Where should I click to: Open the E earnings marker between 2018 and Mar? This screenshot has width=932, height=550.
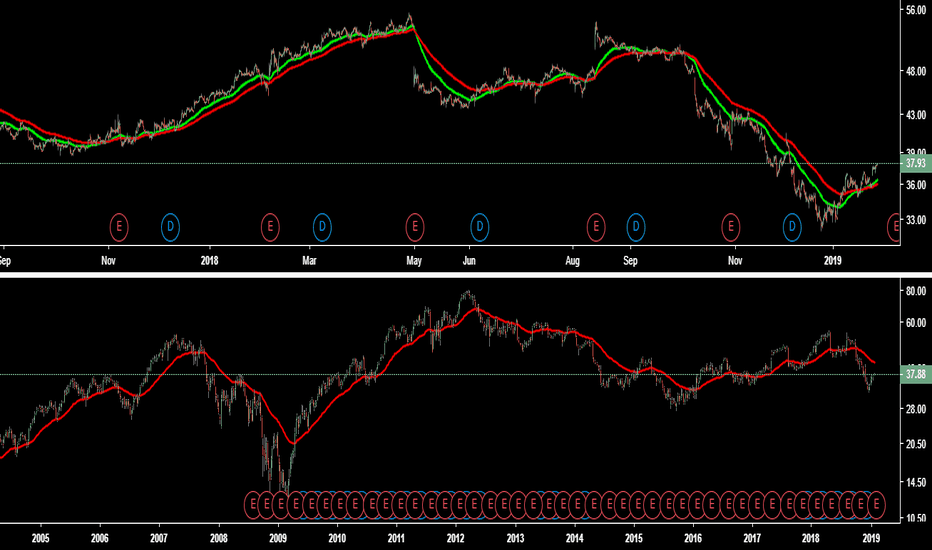[x=270, y=227]
